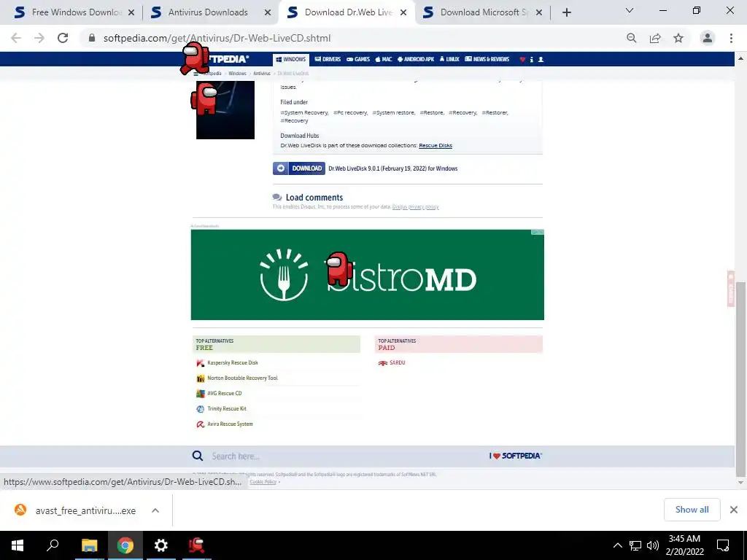The image size is (747, 560).
Task: Open the GAMES section
Action: point(358,60)
